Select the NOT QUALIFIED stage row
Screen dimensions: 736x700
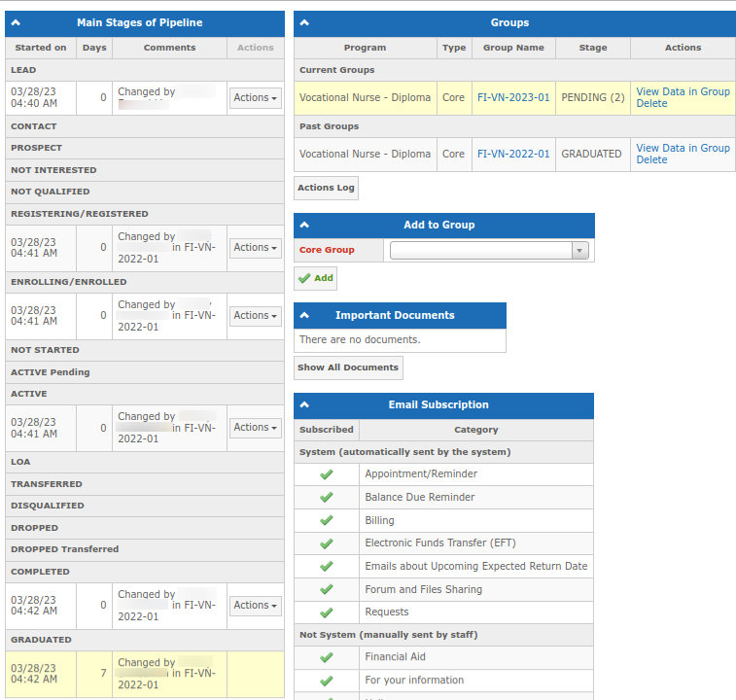(x=145, y=192)
